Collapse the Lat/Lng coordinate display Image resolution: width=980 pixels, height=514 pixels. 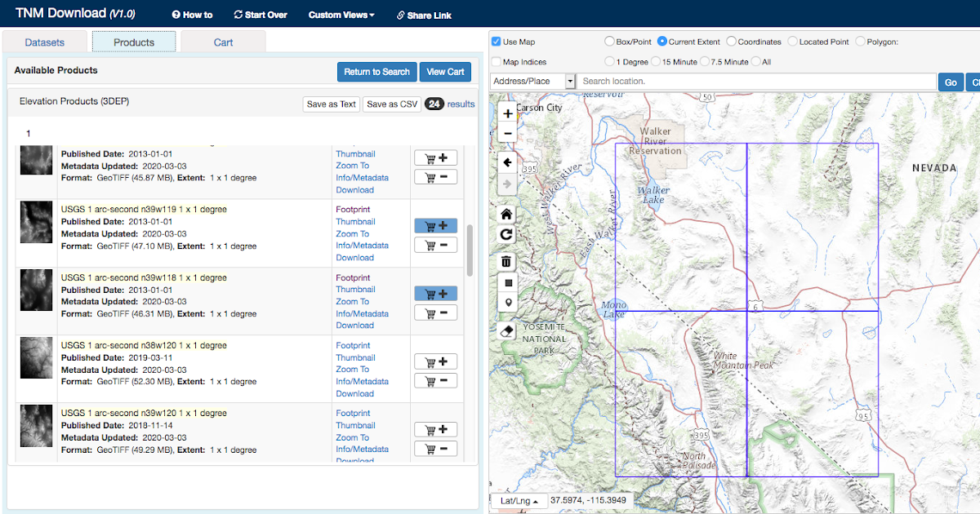coord(520,500)
